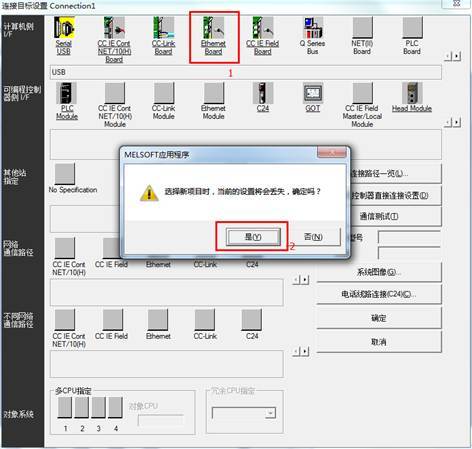Image resolution: width=472 pixels, height=449 pixels.
Task: Click the Q Series Bus icon
Action: [313, 28]
